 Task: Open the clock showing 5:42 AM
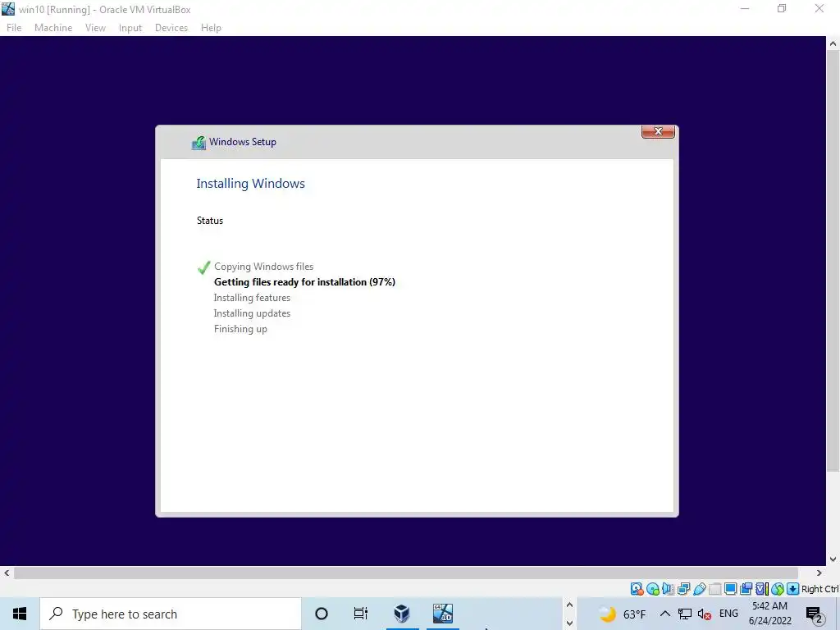click(769, 614)
